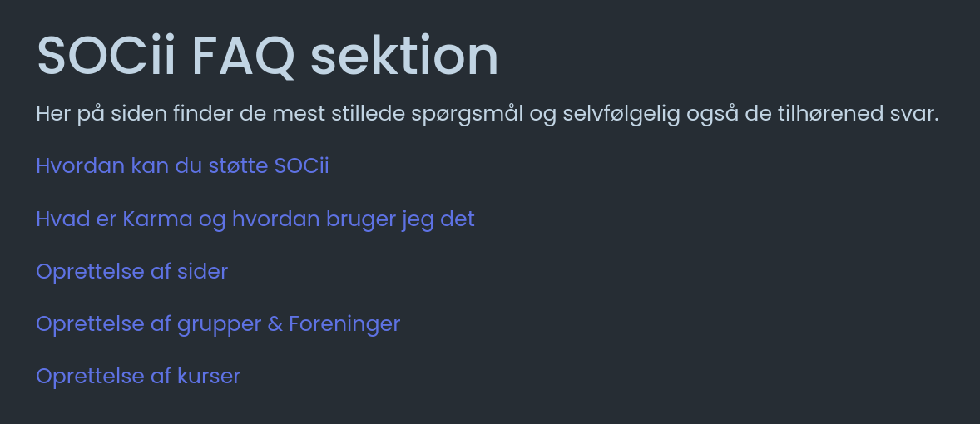The width and height of the screenshot is (980, 424).
Task: Follow the "Oprettelse af sider" link
Action: 131,272
